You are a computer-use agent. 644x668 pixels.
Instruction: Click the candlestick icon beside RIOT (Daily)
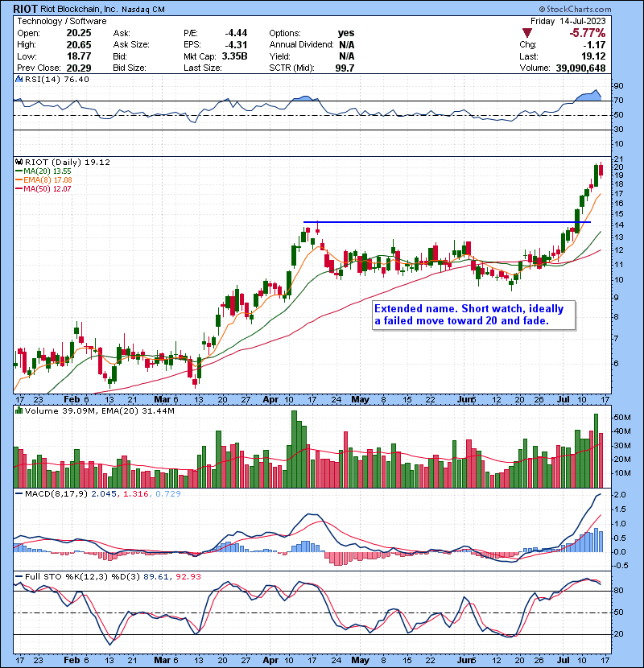click(19, 162)
